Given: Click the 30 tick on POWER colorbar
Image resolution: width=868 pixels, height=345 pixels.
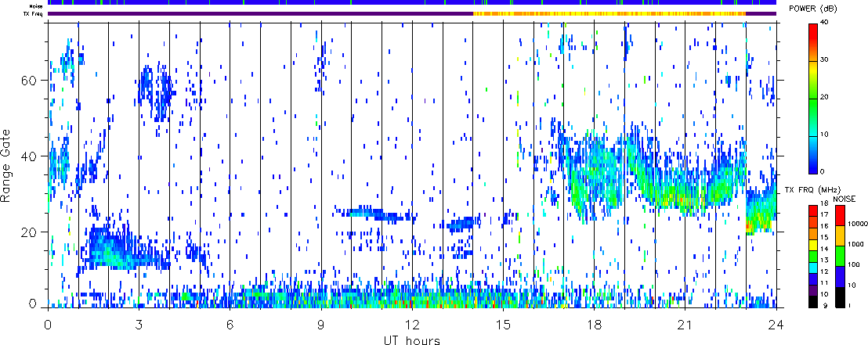Looking at the screenshot, I should 826,60.
